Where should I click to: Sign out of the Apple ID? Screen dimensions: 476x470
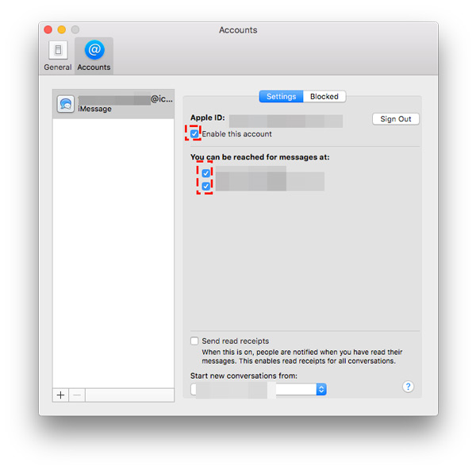(396, 119)
